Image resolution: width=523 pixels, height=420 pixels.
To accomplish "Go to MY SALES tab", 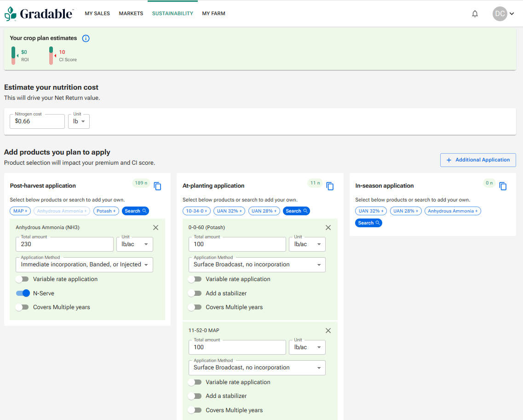I will [x=98, y=14].
